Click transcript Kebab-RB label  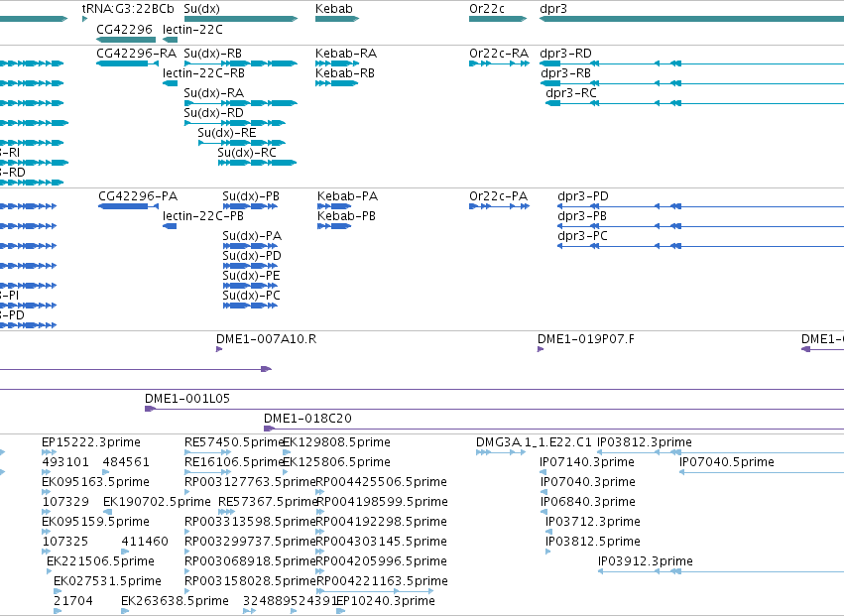coord(345,73)
